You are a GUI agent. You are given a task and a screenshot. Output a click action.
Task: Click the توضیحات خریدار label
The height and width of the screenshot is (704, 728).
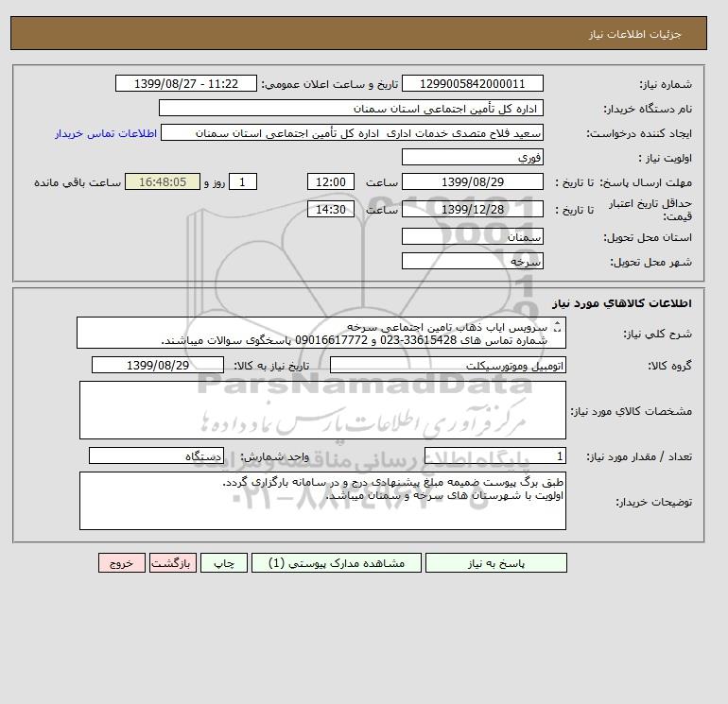click(653, 502)
